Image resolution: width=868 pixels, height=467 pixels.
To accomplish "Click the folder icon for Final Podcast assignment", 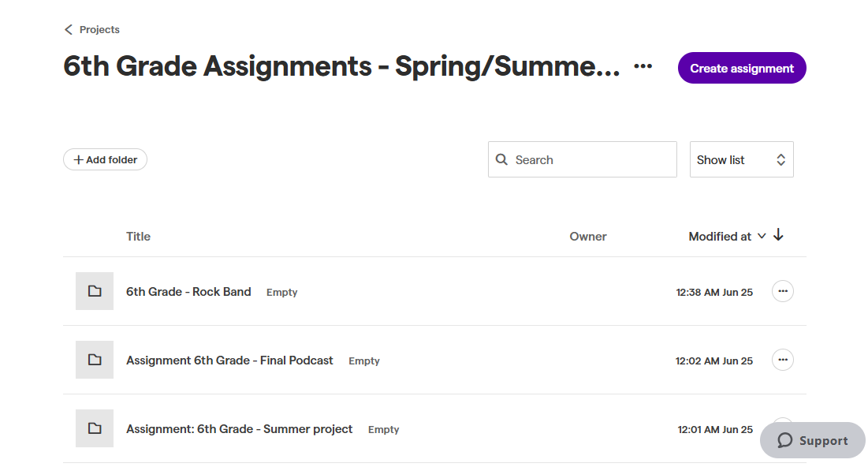I will (95, 360).
